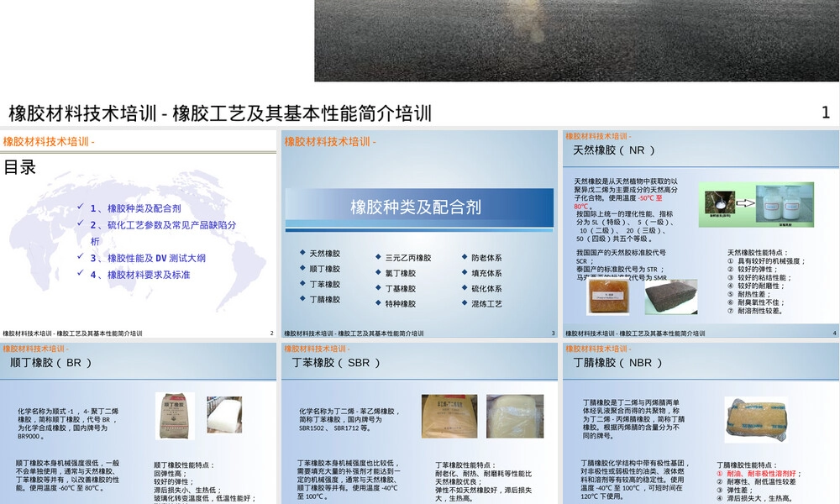The image size is (840, 504).
Task: Click the white latex bottles photo
Action: click(785, 203)
